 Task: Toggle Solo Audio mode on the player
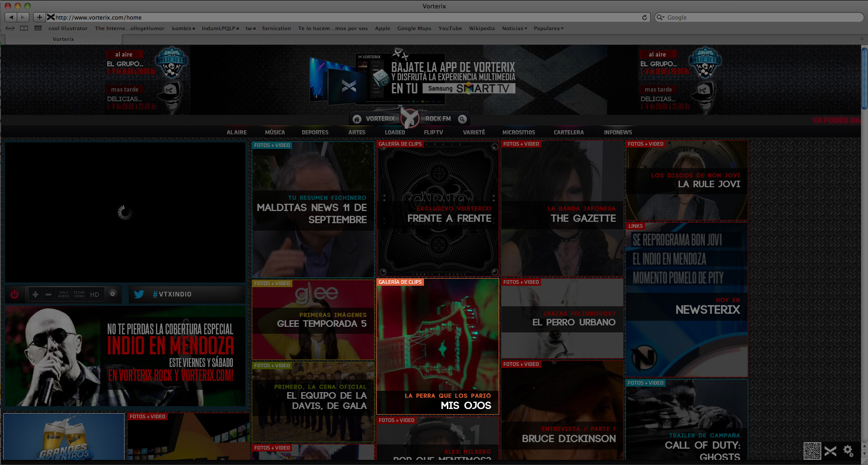tap(64, 294)
